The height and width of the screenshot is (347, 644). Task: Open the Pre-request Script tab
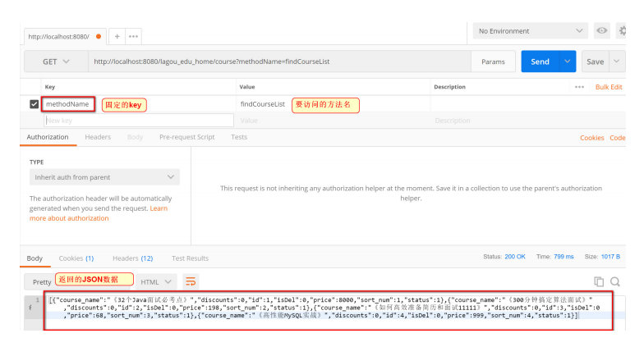pyautogui.click(x=187, y=137)
